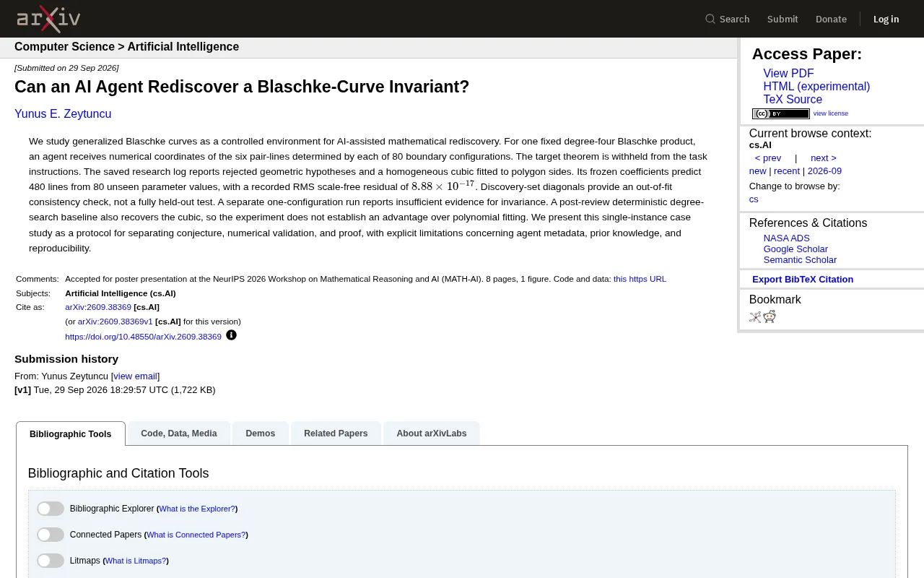Open the Submit page link
924x578 pixels.
(783, 19)
